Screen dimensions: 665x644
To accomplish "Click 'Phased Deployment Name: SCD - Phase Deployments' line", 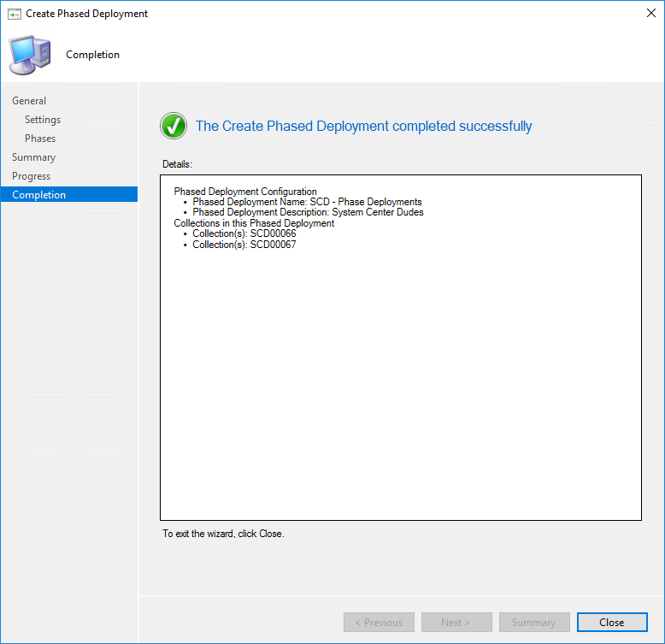I will point(307,202).
